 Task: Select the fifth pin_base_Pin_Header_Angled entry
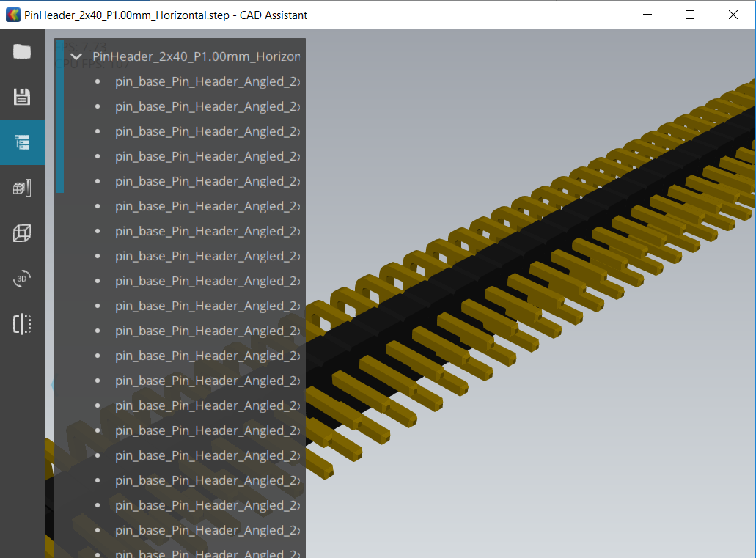[207, 181]
